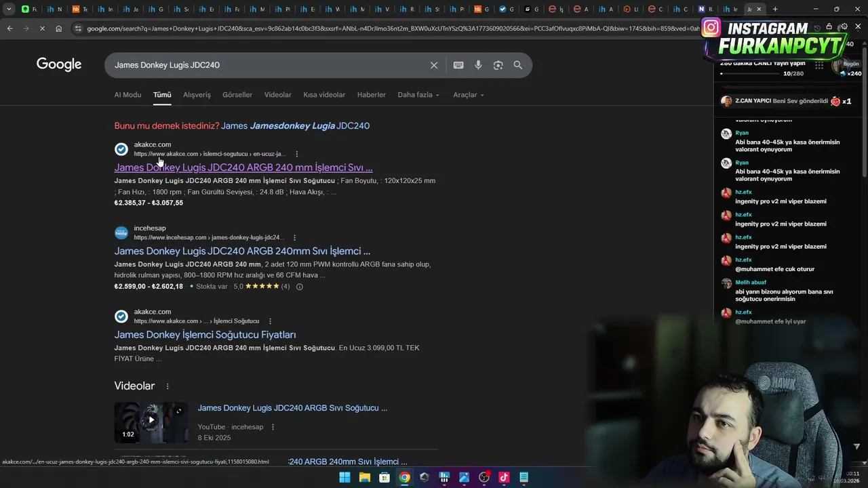Viewport: 868px width, 488px height.
Task: Open YouTube video Lugis JDC240 ARGB Sıvı Soğutucu
Action: point(292,408)
